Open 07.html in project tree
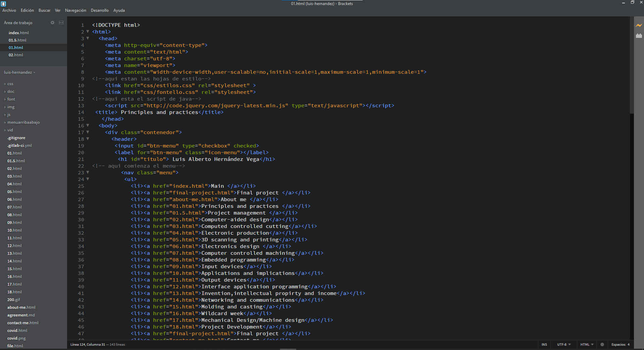Image resolution: width=644 pixels, height=350 pixels. click(14, 207)
